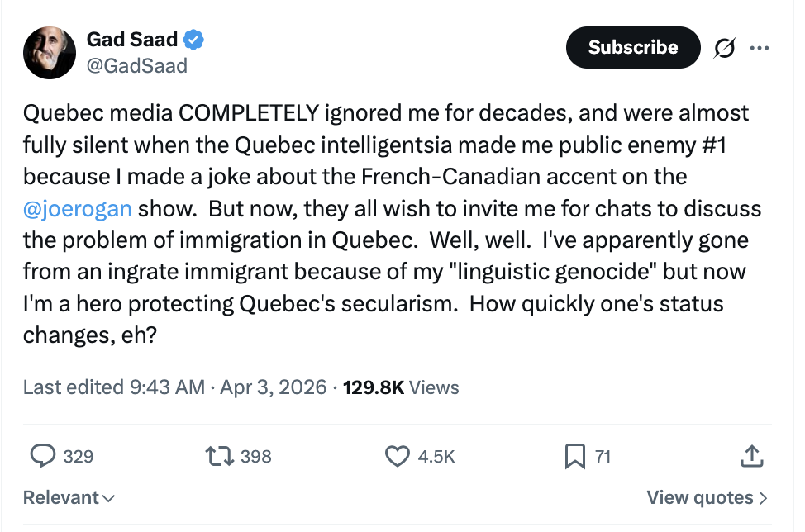Click the repost arrows icon

point(221,455)
